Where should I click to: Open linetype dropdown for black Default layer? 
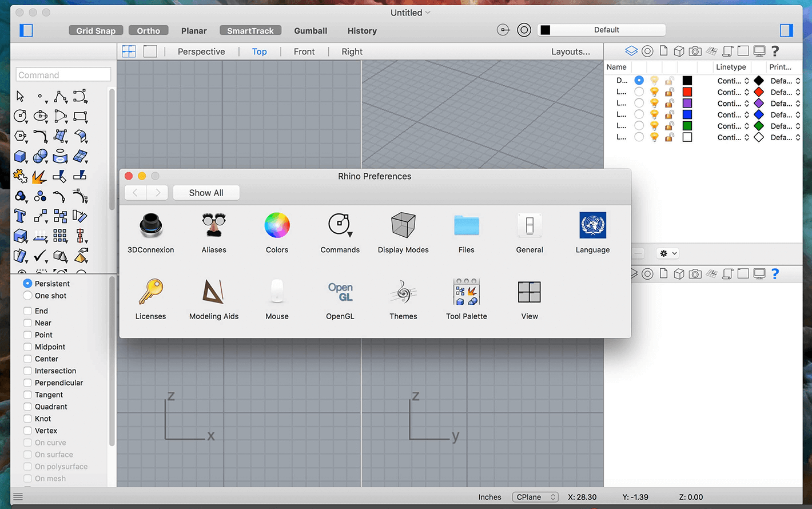coord(733,81)
